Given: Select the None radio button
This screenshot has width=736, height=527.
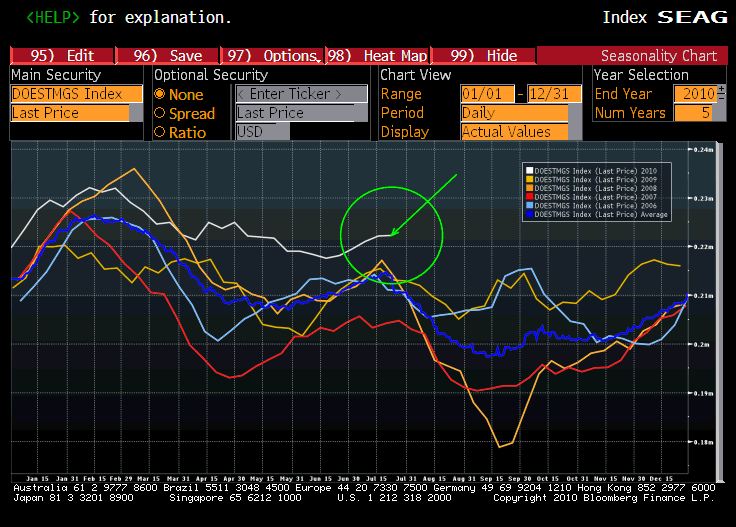Looking at the screenshot, I should 160,94.
